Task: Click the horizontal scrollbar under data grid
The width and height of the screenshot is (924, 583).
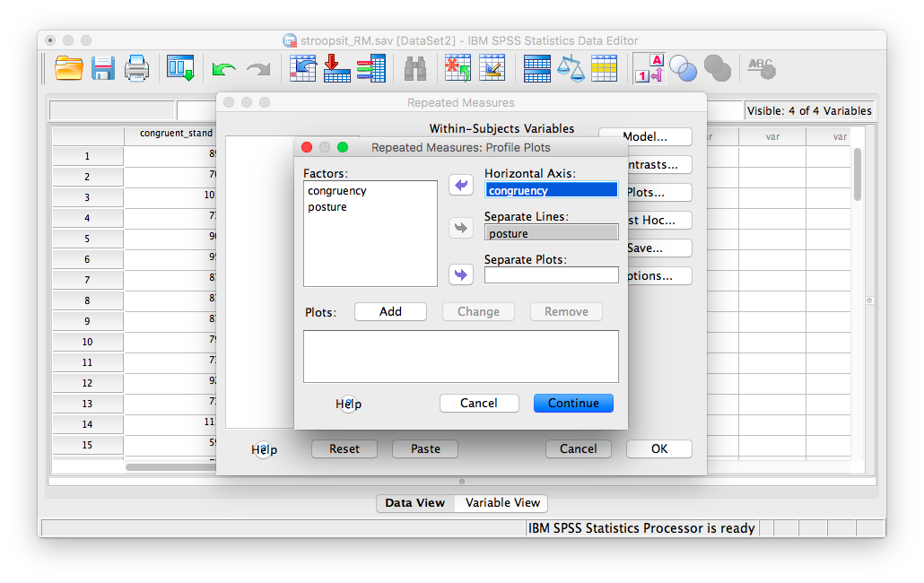Action: pos(170,467)
